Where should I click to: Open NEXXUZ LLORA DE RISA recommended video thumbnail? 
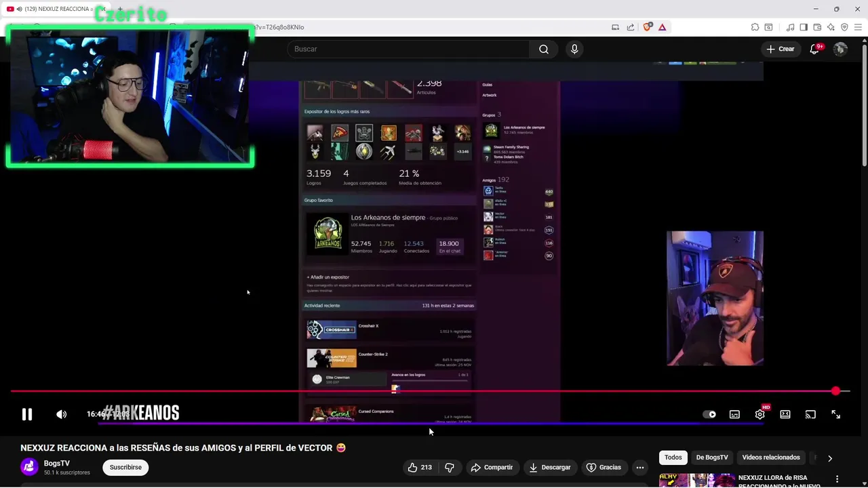(696, 481)
